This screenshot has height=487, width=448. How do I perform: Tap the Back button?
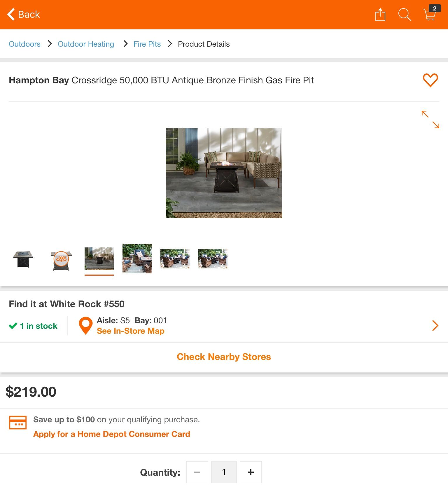point(23,14)
